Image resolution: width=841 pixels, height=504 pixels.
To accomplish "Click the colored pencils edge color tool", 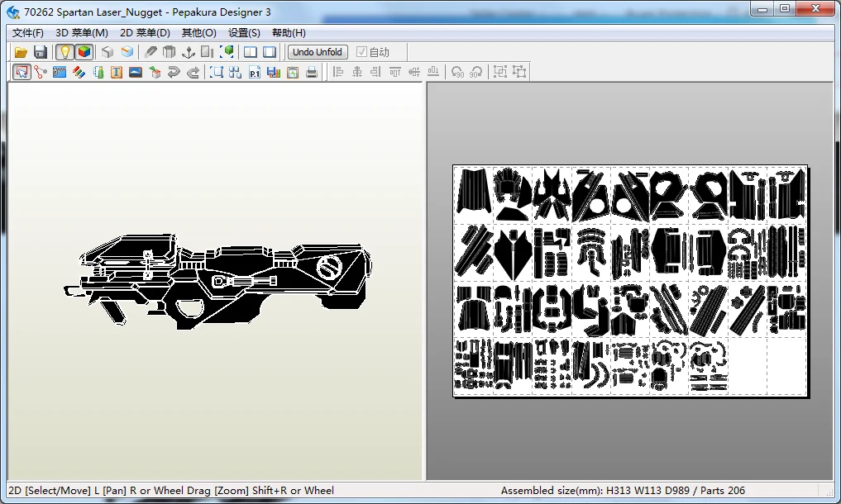I will pyautogui.click(x=79, y=72).
